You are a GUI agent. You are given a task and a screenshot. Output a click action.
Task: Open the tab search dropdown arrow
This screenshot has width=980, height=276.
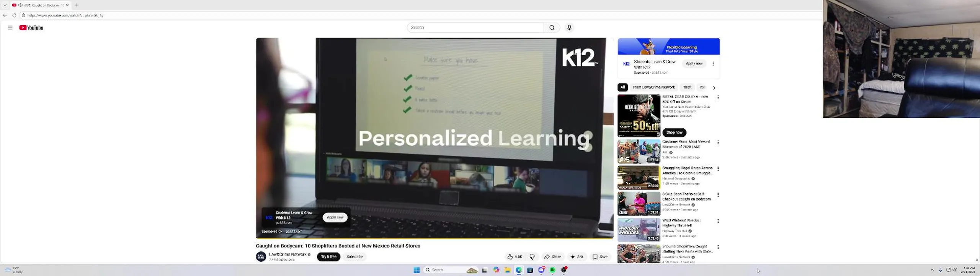pyautogui.click(x=5, y=5)
